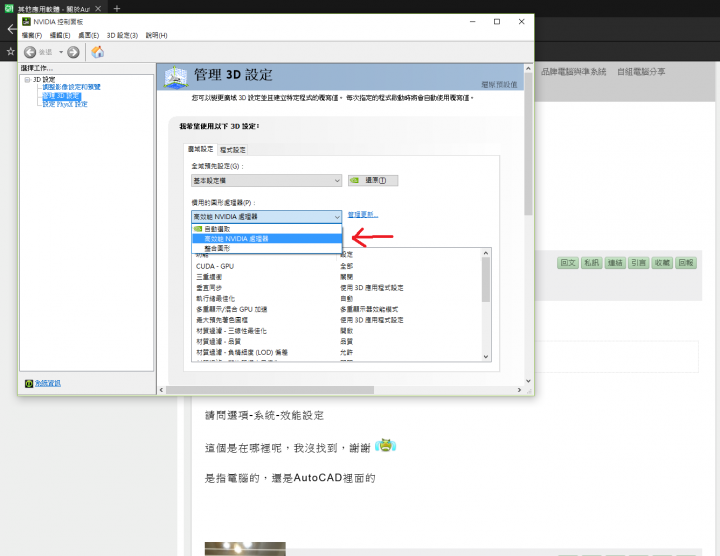
Task: Open the 基本設定檔 global preset dropdown
Action: click(266, 180)
